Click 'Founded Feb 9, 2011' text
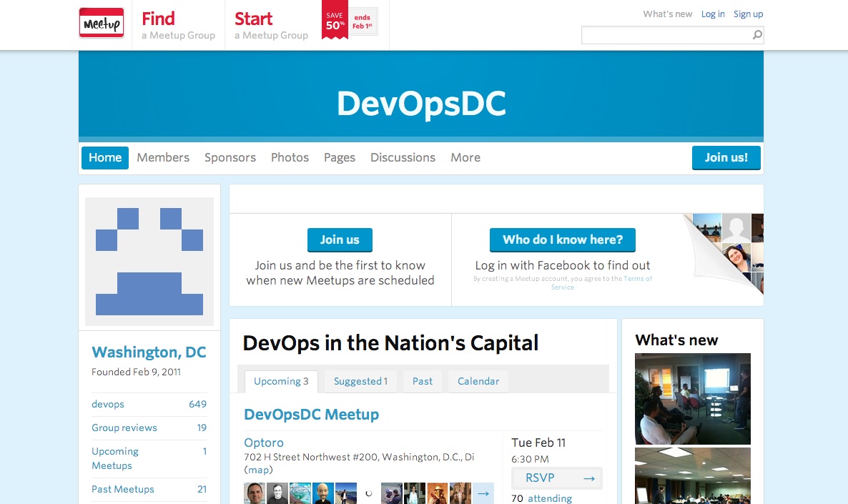848x504 pixels. [137, 372]
